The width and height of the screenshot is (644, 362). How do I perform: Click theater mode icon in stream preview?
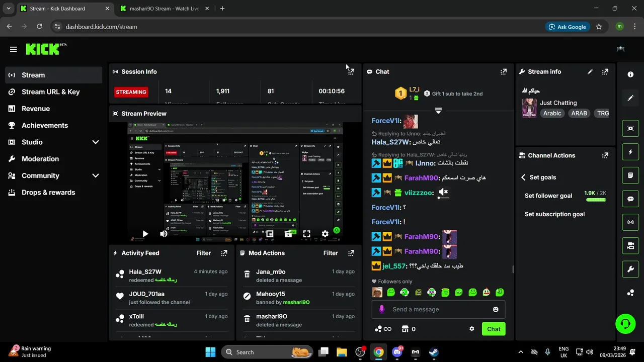click(288, 234)
